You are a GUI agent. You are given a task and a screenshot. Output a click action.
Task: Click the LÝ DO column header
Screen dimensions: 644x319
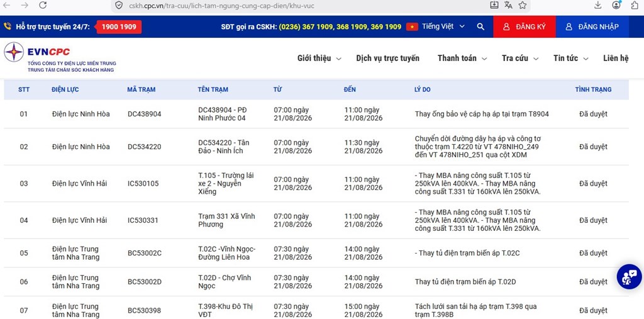pos(423,89)
